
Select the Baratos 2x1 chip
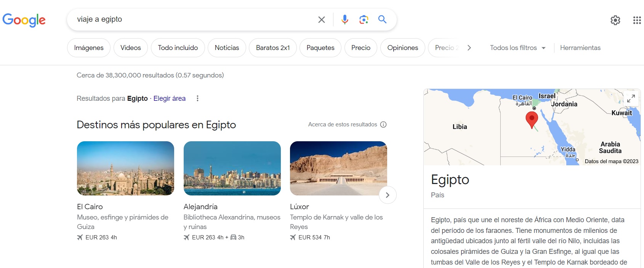[273, 48]
